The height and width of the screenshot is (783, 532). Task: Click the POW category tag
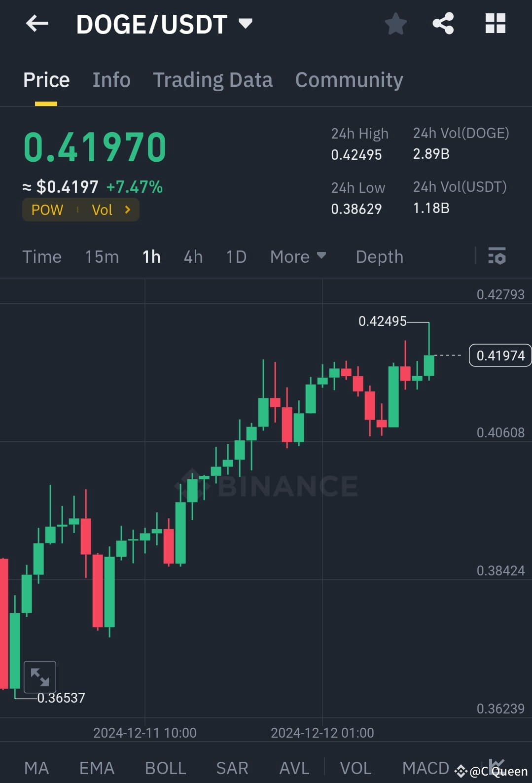click(46, 210)
